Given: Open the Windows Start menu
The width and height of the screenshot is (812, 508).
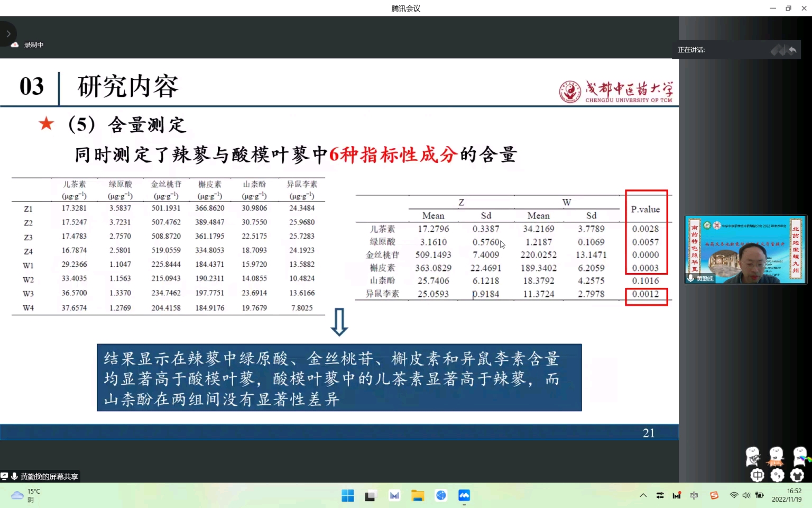Looking at the screenshot, I should click(x=348, y=495).
